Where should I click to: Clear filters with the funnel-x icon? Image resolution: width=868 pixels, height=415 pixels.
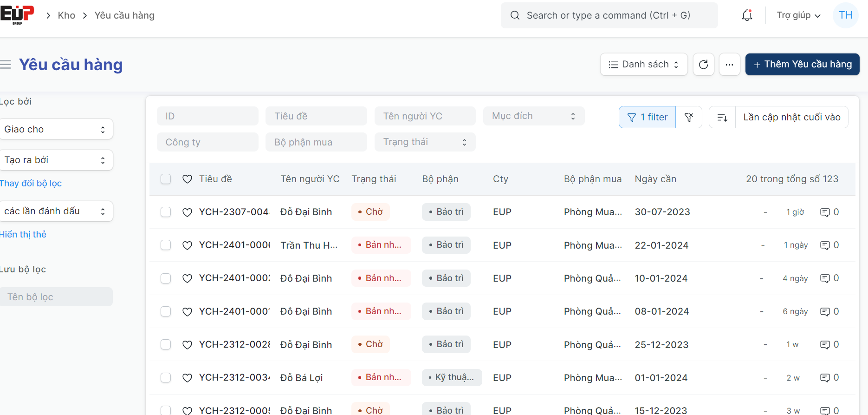pyautogui.click(x=689, y=118)
